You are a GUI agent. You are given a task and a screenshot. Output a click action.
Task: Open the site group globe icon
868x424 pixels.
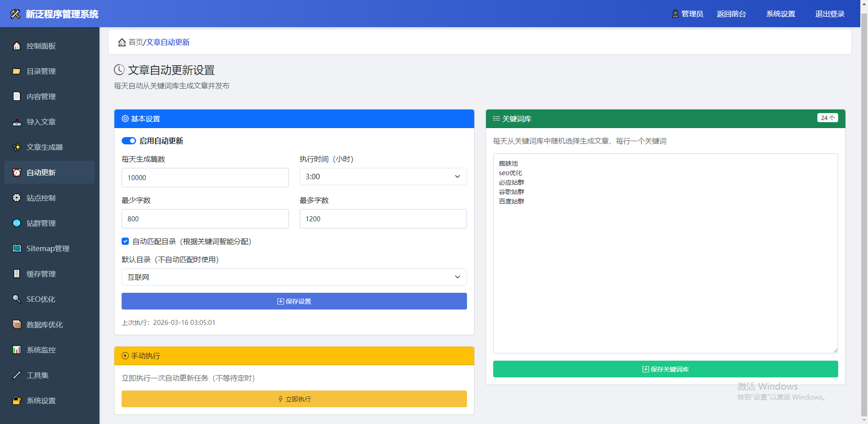(17, 223)
